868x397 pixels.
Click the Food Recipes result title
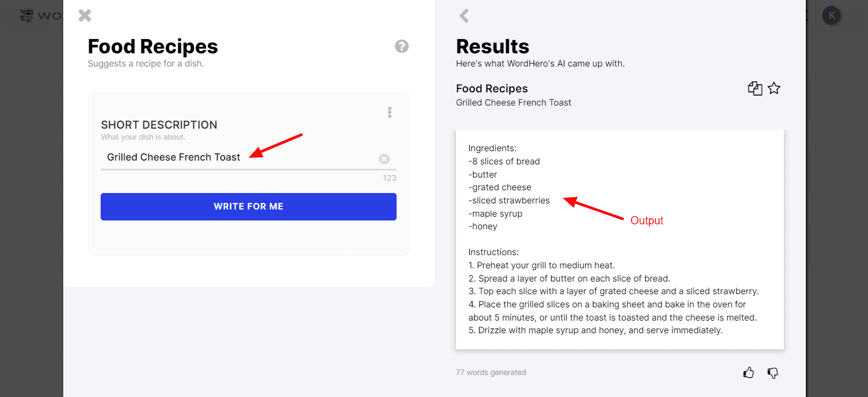click(492, 89)
